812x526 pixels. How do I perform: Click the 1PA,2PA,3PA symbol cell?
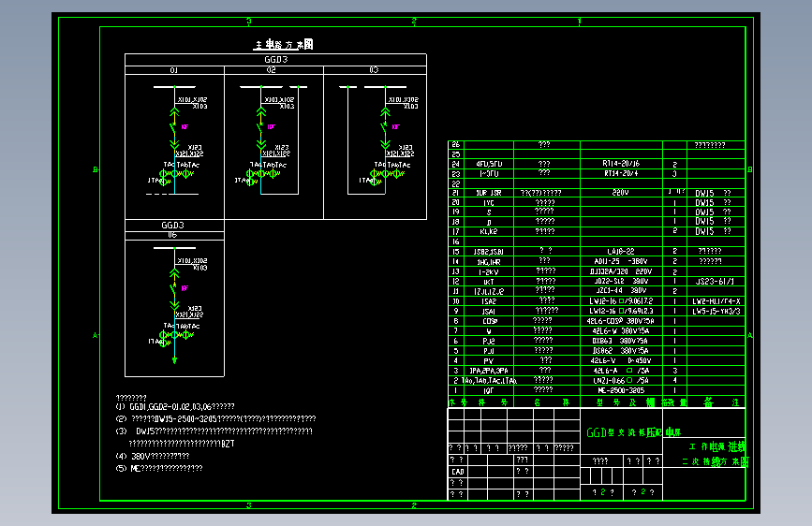(488, 371)
